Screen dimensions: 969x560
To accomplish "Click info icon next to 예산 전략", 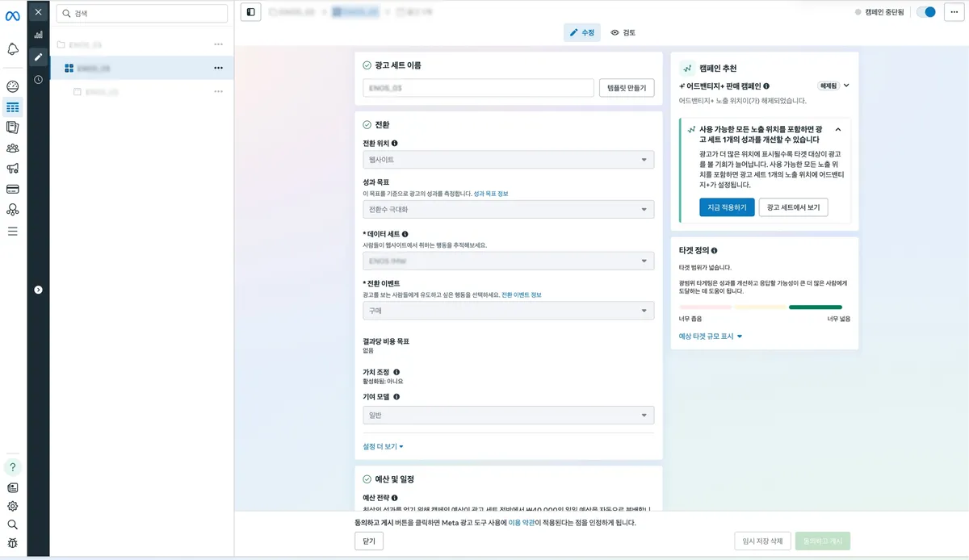I will pyautogui.click(x=394, y=499).
